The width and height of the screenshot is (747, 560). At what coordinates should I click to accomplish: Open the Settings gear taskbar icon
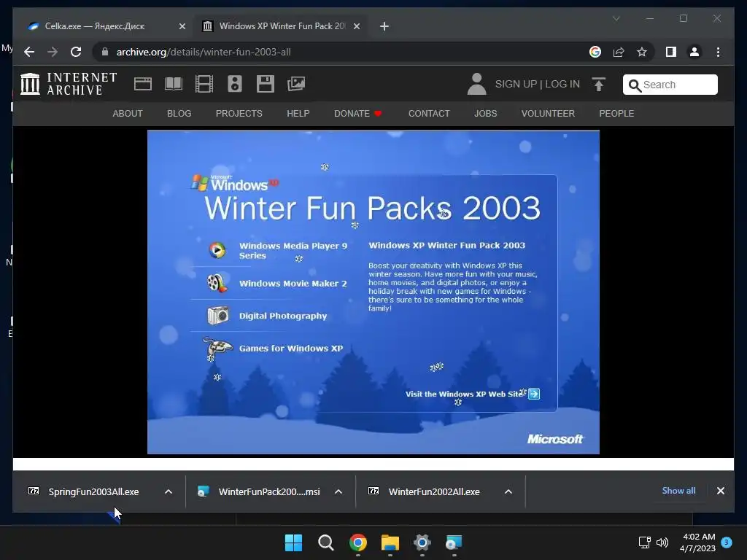pos(422,542)
